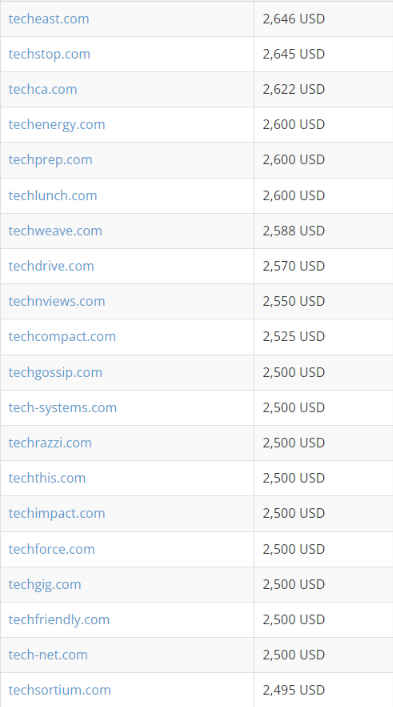Open techca.com domain listing
393x707 pixels.
point(43,89)
